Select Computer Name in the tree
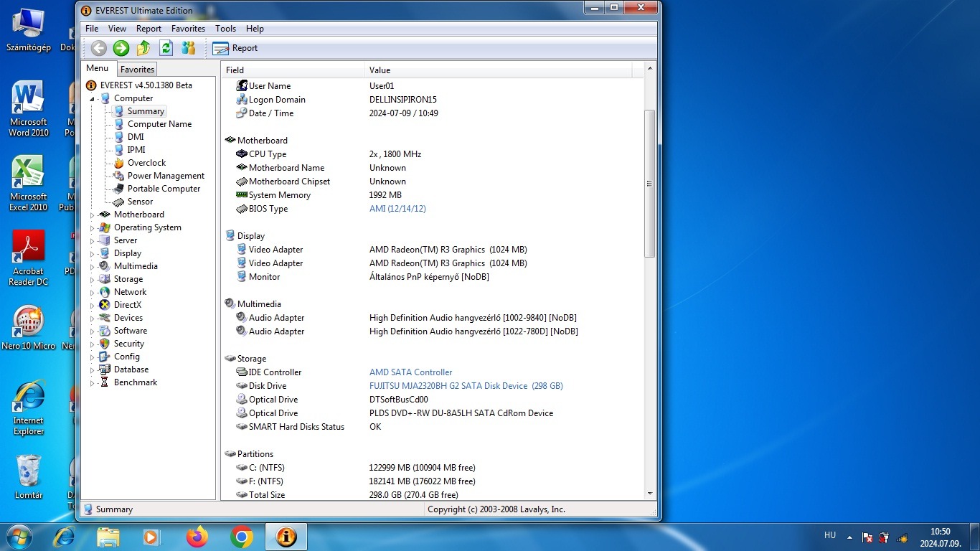Screen dimensions: 980x551 point(159,124)
